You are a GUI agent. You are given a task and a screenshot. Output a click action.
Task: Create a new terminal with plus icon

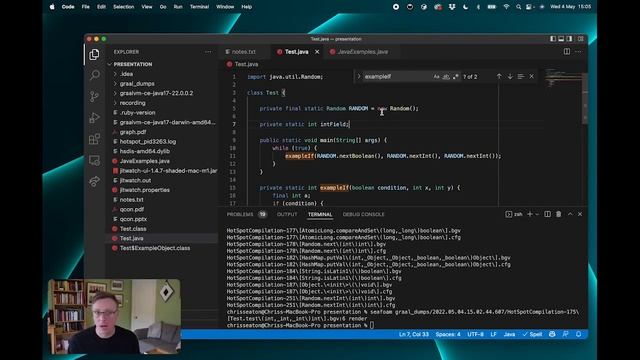tap(530, 214)
